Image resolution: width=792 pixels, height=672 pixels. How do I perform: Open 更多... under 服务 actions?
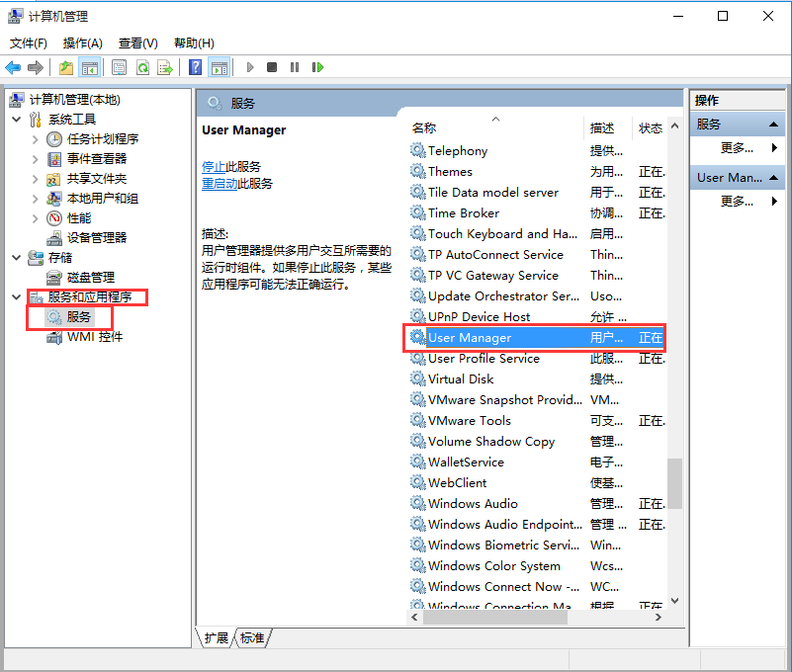coord(737,148)
